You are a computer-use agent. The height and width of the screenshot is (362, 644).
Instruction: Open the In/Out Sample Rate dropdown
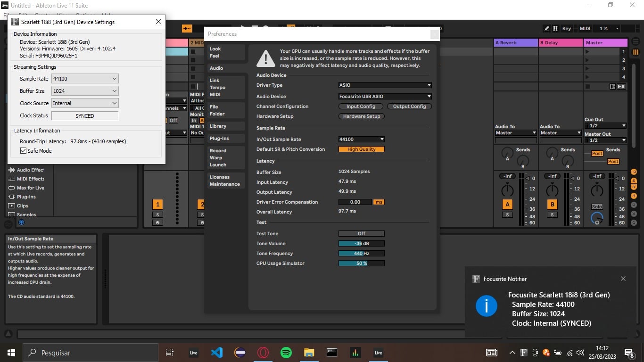[361, 140]
